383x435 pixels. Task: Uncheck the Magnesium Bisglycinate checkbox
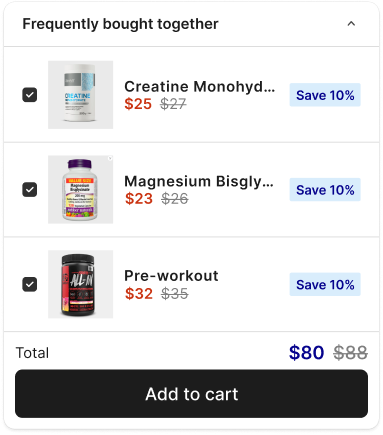30,189
